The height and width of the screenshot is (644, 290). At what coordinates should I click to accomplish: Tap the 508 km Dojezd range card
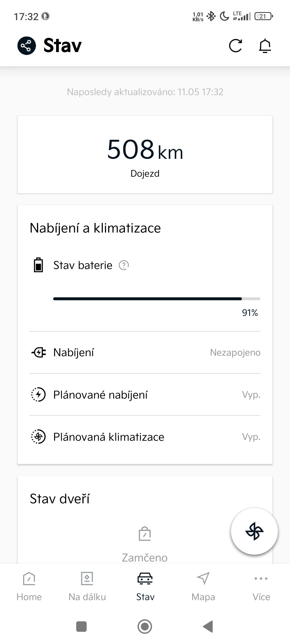(145, 155)
